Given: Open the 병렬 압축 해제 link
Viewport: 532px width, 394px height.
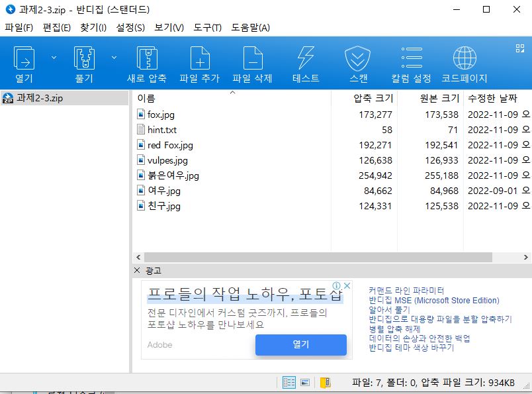Looking at the screenshot, I should [394, 329].
